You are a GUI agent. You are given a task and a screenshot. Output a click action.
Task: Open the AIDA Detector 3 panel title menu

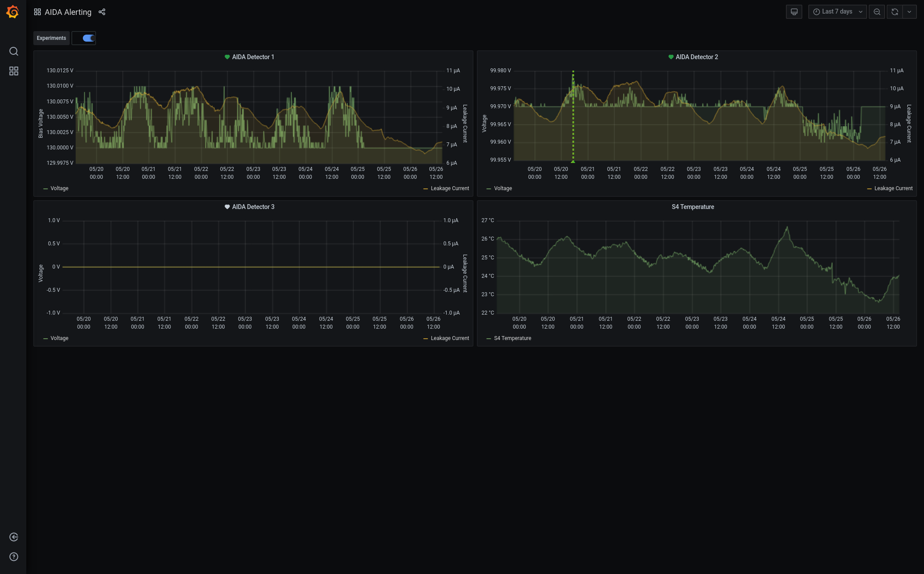[x=253, y=207]
